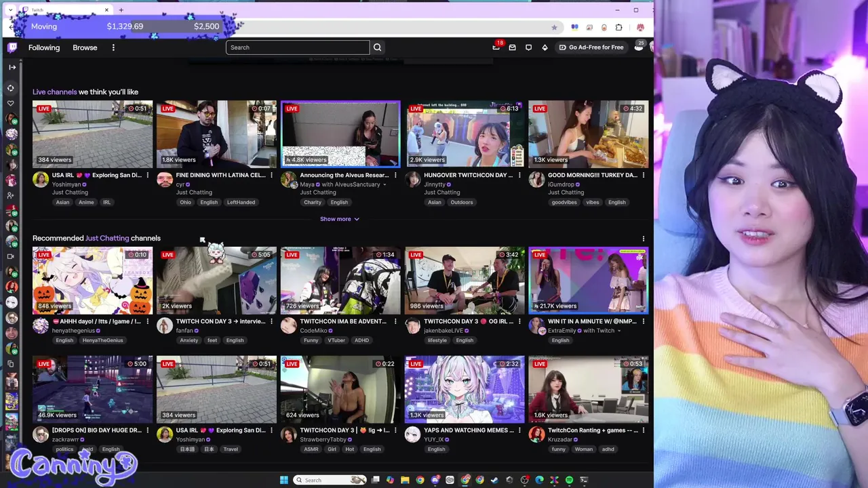Open File Explorer from the taskbar

click(x=405, y=480)
